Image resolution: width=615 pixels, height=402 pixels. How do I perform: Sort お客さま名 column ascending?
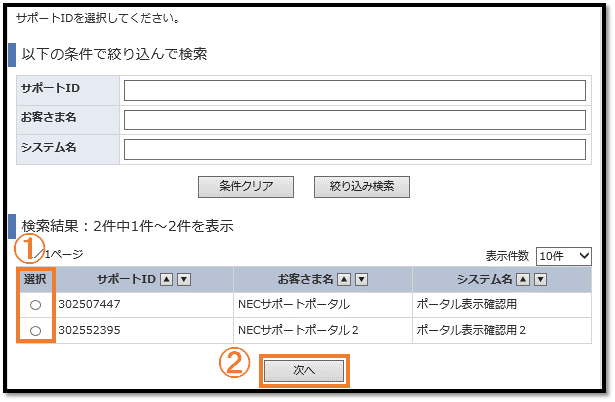click(345, 280)
